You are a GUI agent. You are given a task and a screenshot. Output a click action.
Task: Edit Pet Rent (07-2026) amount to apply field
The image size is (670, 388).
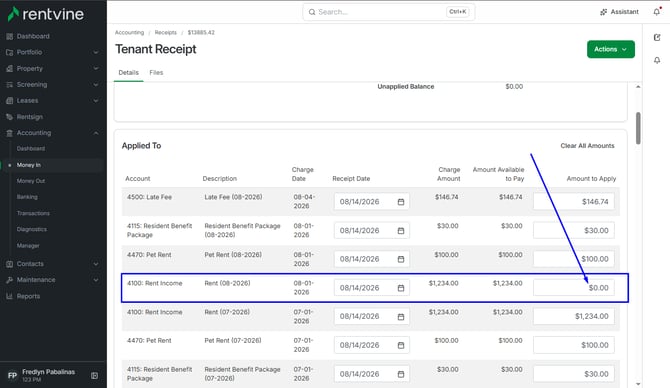click(574, 345)
